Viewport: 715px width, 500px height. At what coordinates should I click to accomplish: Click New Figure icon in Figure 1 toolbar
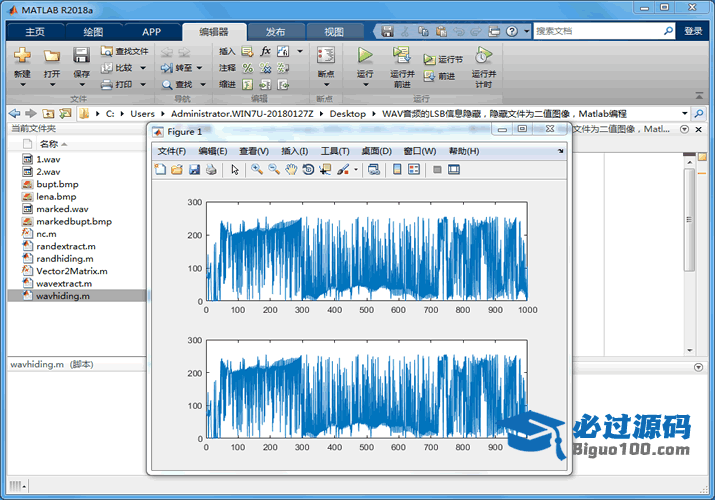click(x=160, y=170)
